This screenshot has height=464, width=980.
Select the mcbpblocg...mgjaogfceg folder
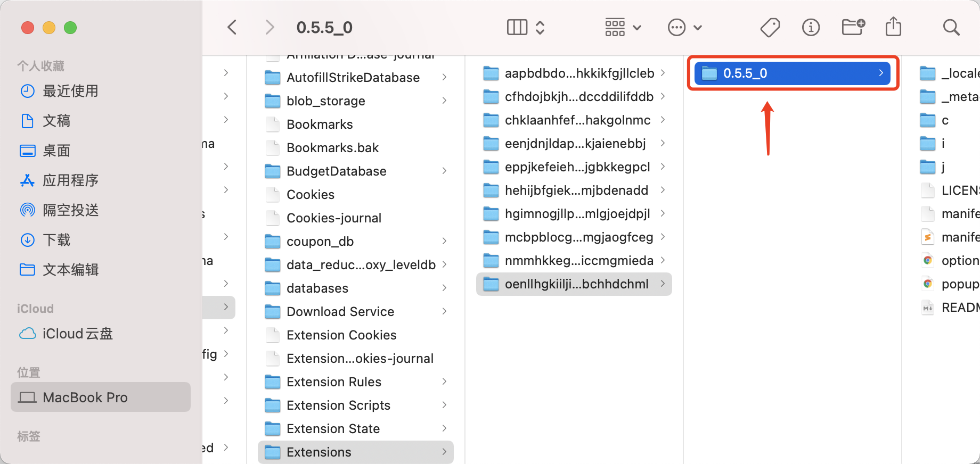578,237
